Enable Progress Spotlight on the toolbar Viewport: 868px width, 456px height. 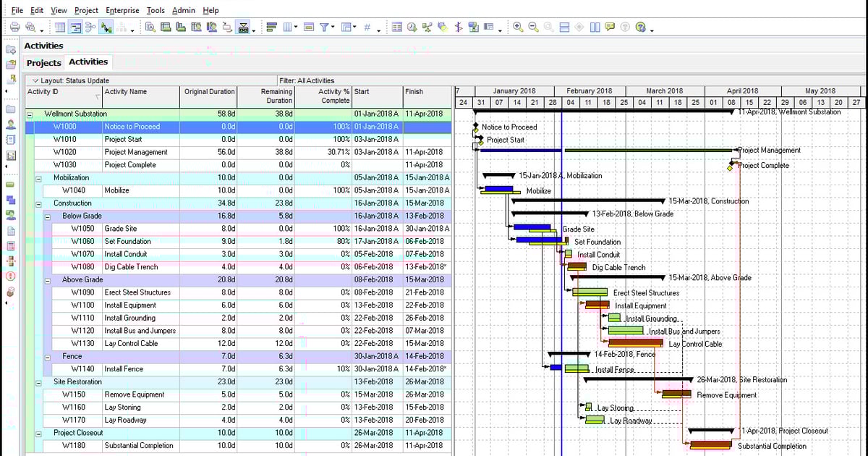242,27
